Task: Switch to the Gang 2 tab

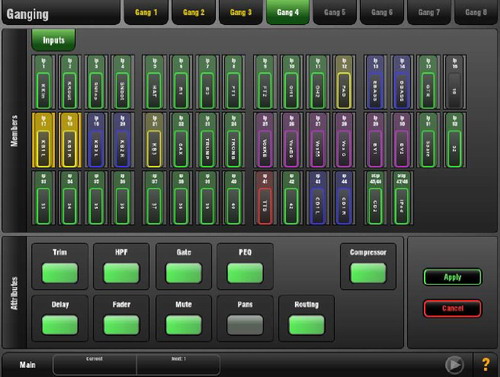Action: click(x=194, y=12)
